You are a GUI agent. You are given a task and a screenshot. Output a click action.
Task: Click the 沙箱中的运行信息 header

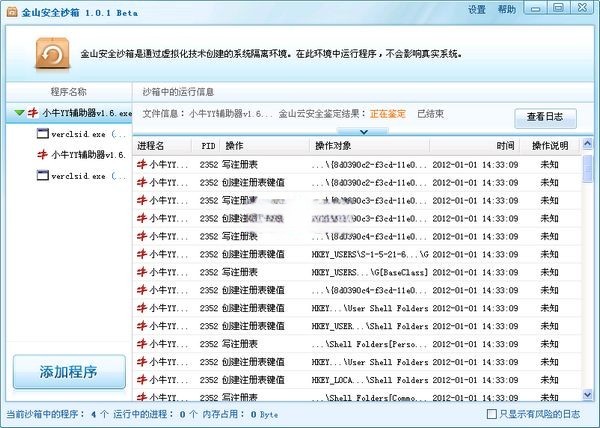[178, 92]
